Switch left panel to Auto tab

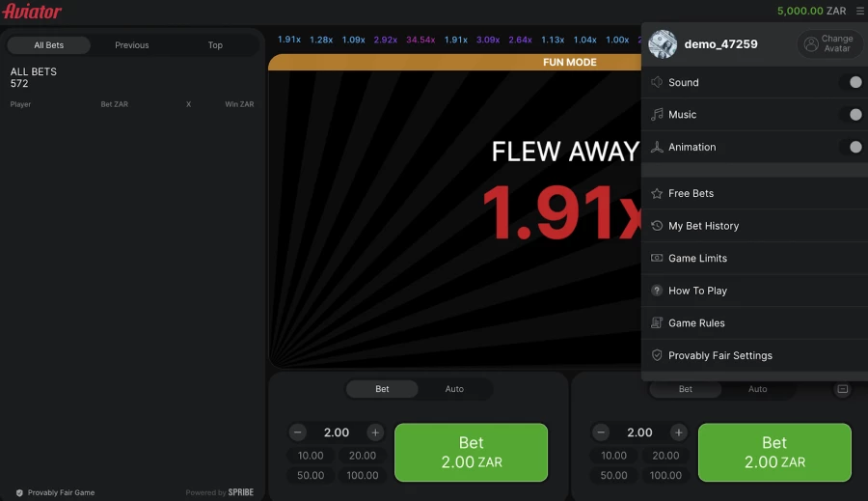click(454, 389)
